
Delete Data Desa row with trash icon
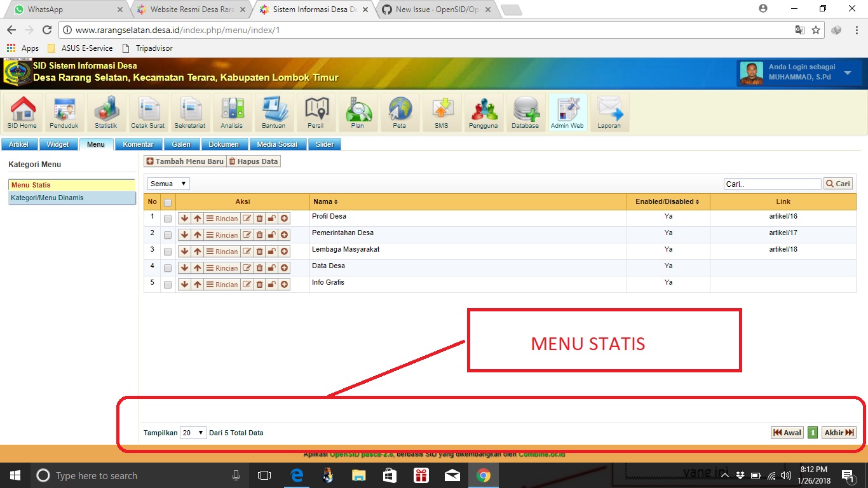coord(259,268)
